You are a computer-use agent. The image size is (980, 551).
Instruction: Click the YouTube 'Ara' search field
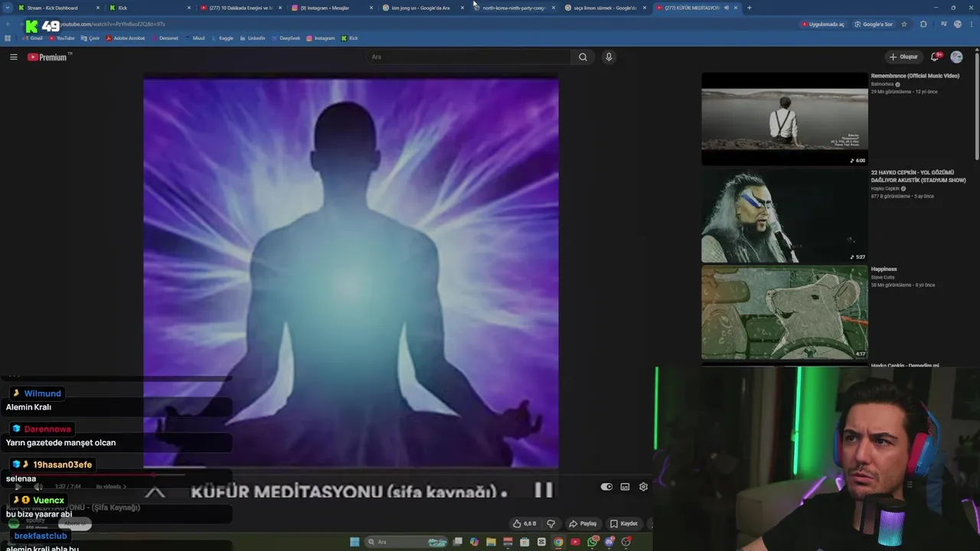point(469,57)
